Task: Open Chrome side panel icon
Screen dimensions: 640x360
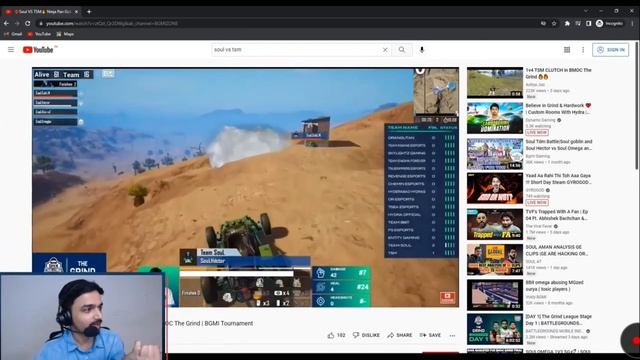Action: [x=589, y=24]
